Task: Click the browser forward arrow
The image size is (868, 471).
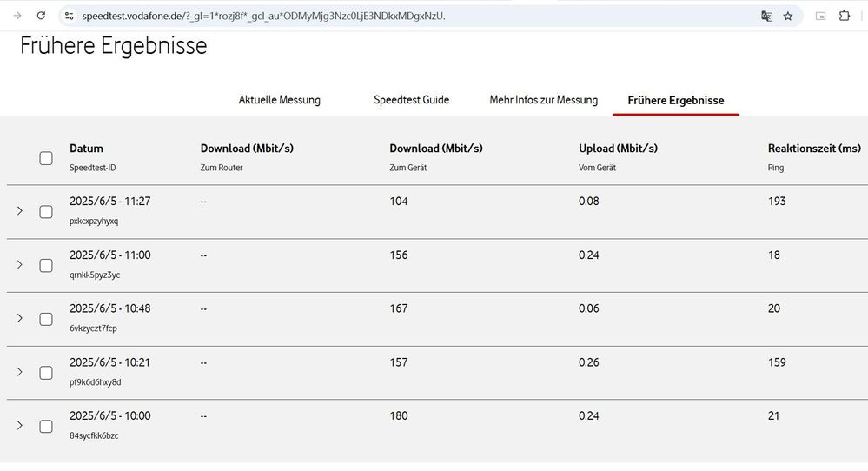Action: (17, 16)
